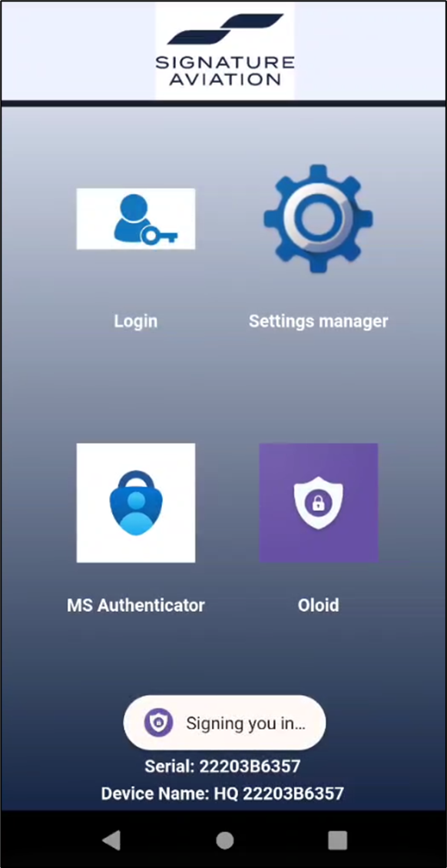
Task: Tap the shield icon in Signing you in toast
Action: pos(158,723)
